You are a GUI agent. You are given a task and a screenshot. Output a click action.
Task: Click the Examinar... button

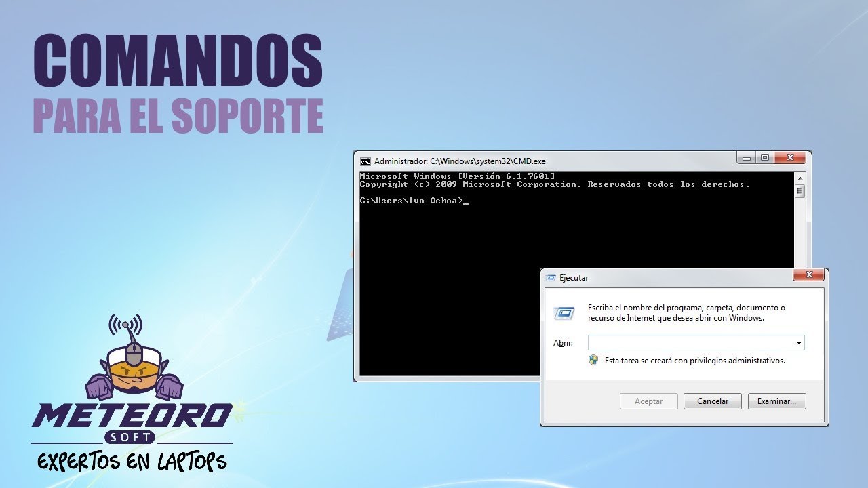click(777, 401)
